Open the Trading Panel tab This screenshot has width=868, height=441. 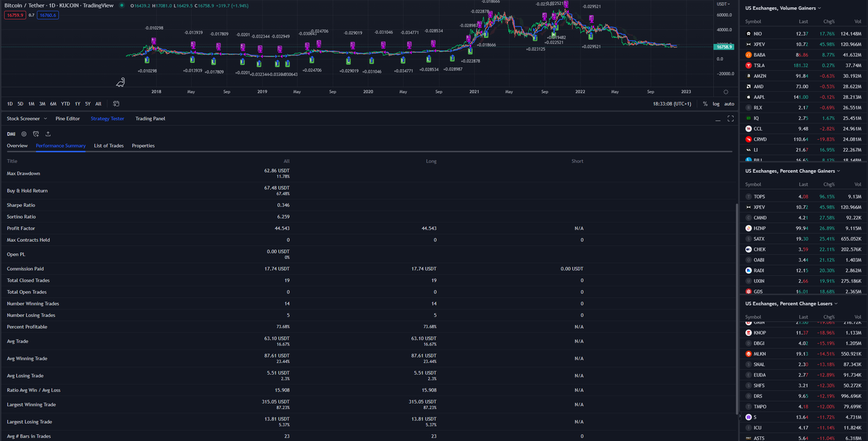click(x=150, y=119)
